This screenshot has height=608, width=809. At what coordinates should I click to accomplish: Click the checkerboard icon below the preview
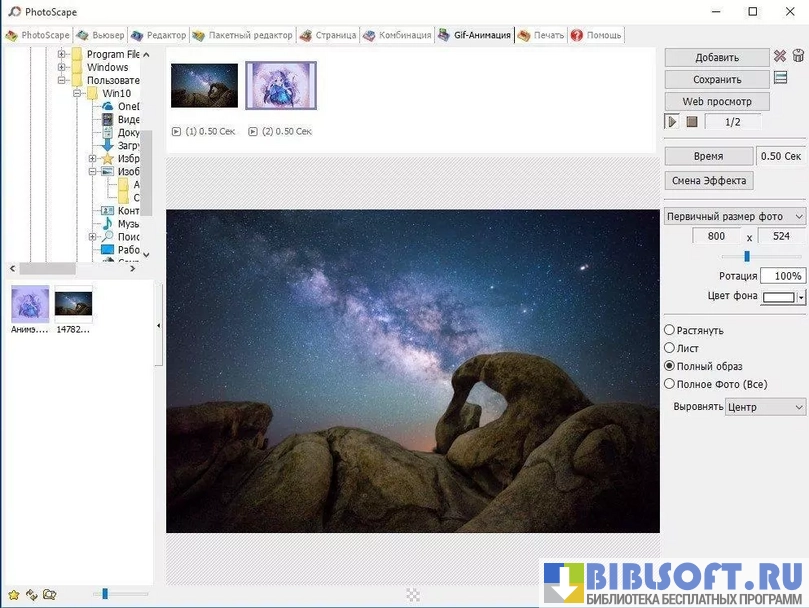point(413,595)
